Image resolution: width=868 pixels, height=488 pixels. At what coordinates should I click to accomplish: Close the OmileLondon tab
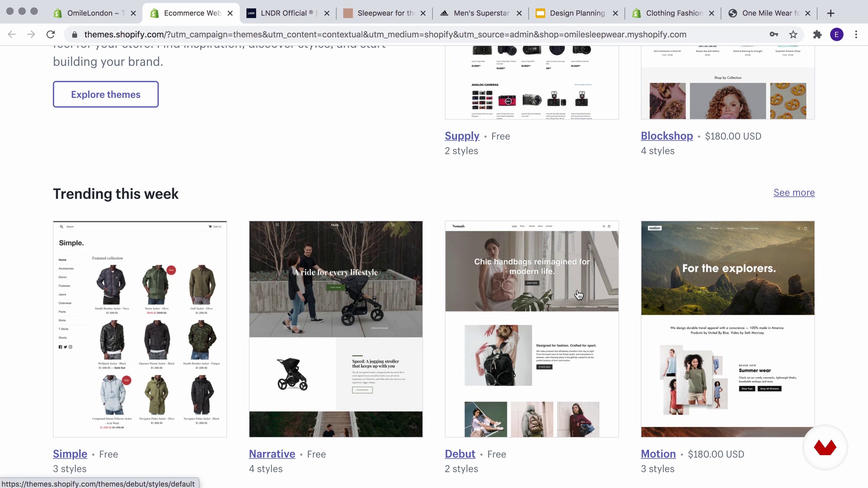click(133, 13)
